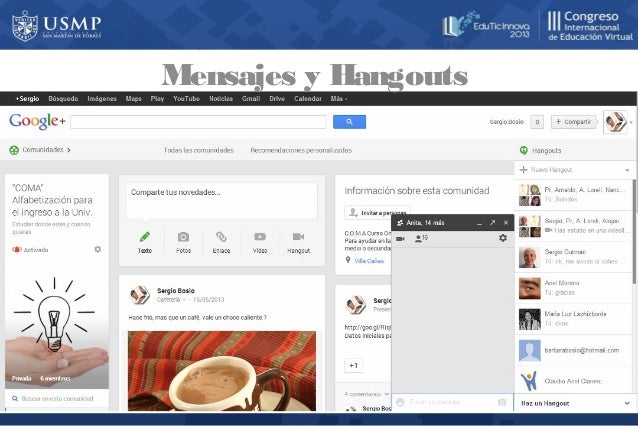Click the Google+ logo
This screenshot has width=638, height=426.
(37, 121)
